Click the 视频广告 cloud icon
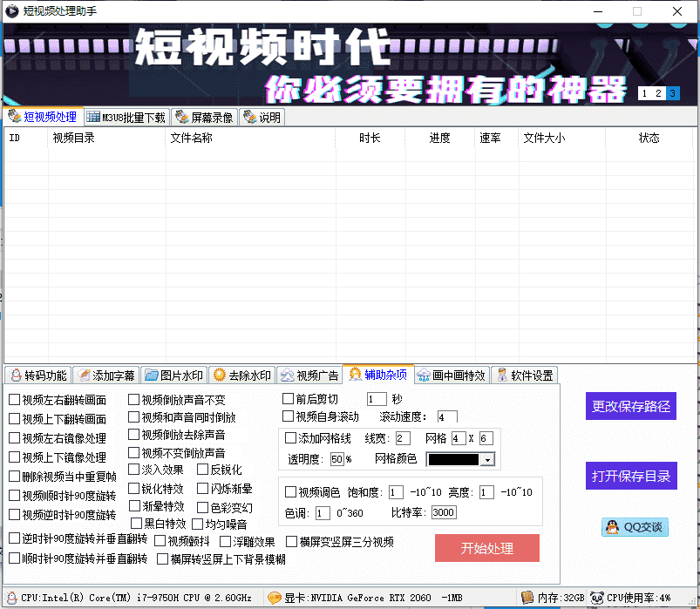This screenshot has width=700, height=609. tap(287, 376)
